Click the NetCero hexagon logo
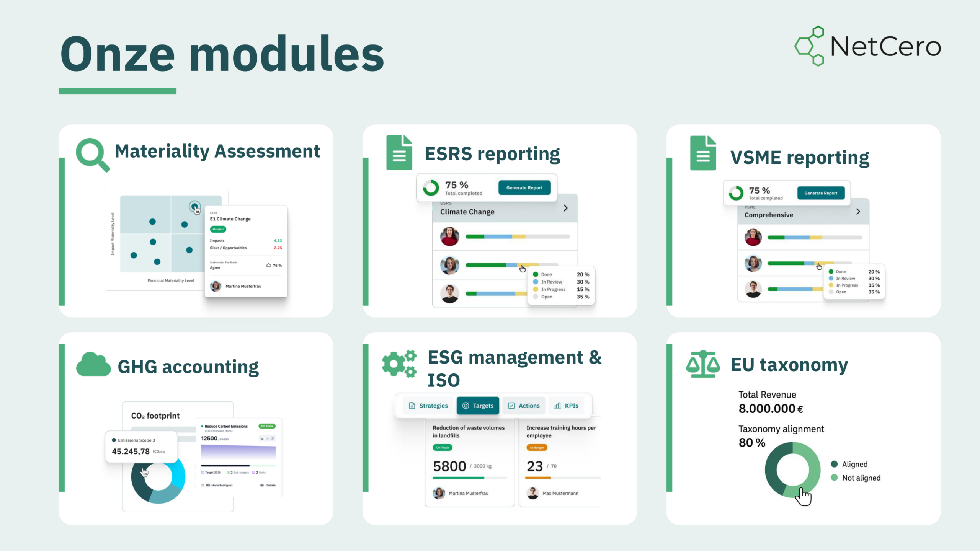The height and width of the screenshot is (551, 980). tap(810, 46)
